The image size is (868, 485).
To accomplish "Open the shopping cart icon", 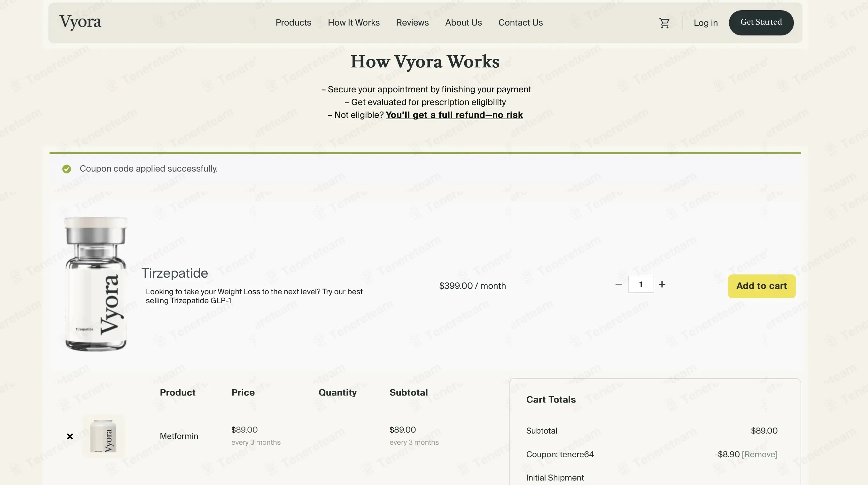I will [x=664, y=23].
